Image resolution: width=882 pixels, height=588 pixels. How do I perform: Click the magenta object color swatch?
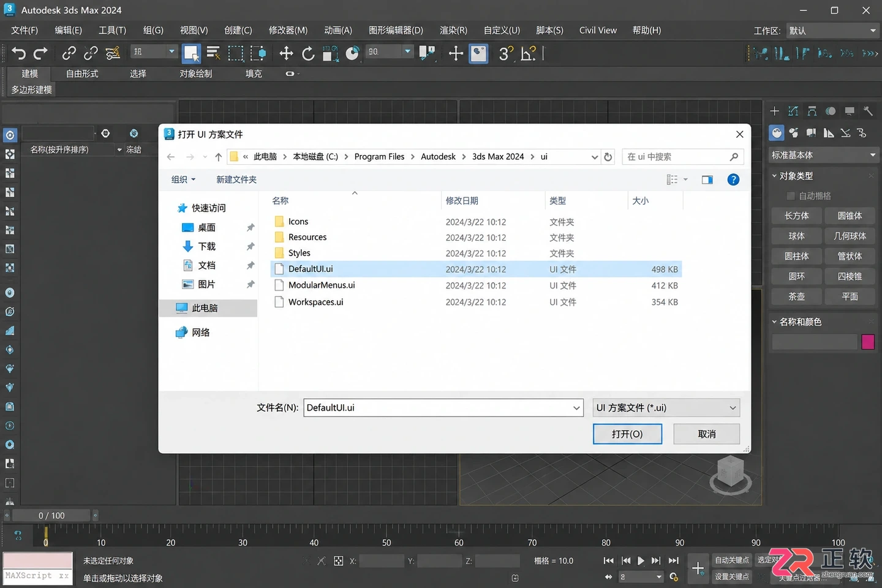pos(868,342)
